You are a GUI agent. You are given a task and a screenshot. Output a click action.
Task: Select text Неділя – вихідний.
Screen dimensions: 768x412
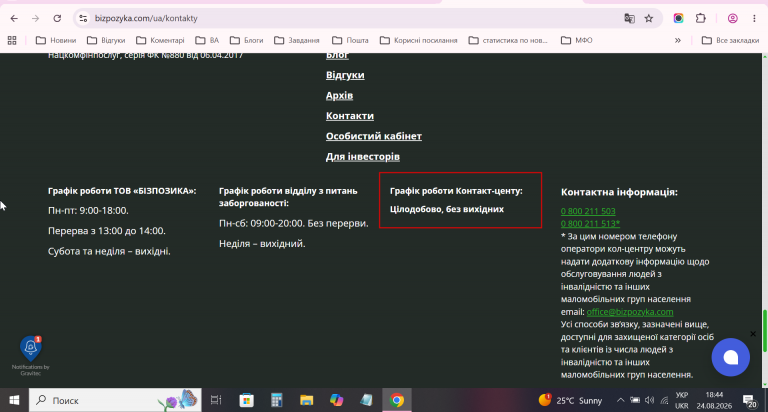click(262, 244)
